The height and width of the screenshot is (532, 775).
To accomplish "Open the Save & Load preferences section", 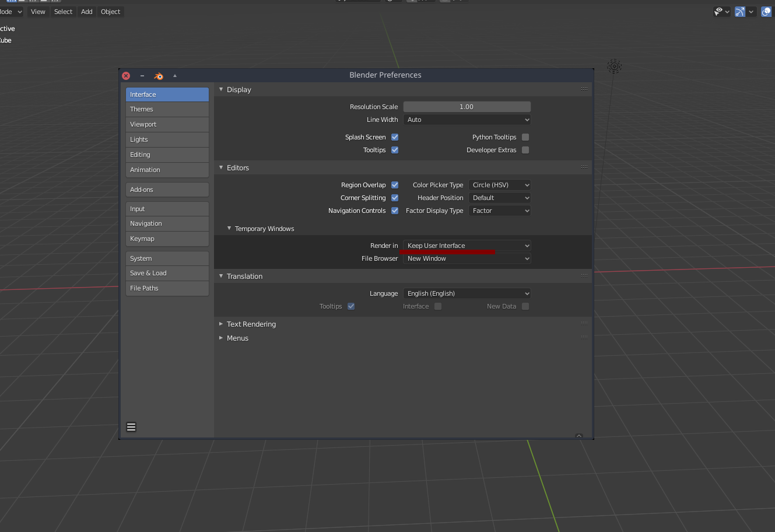I will coord(167,273).
